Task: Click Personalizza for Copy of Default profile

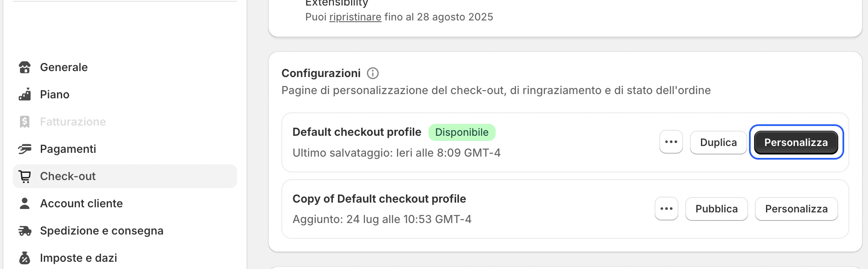Action: [x=797, y=209]
